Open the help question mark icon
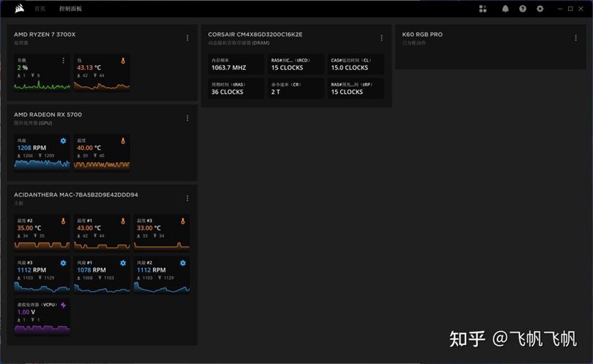 pos(523,9)
